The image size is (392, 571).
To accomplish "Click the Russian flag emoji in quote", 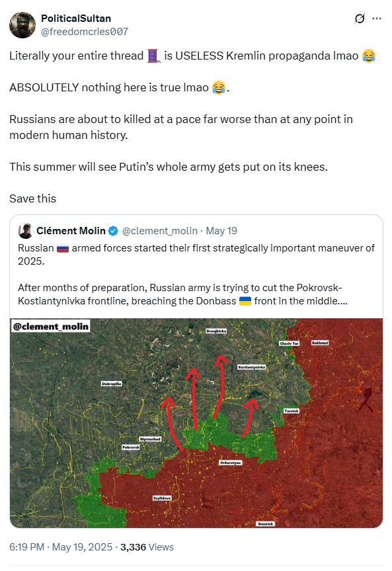I will coord(63,248).
